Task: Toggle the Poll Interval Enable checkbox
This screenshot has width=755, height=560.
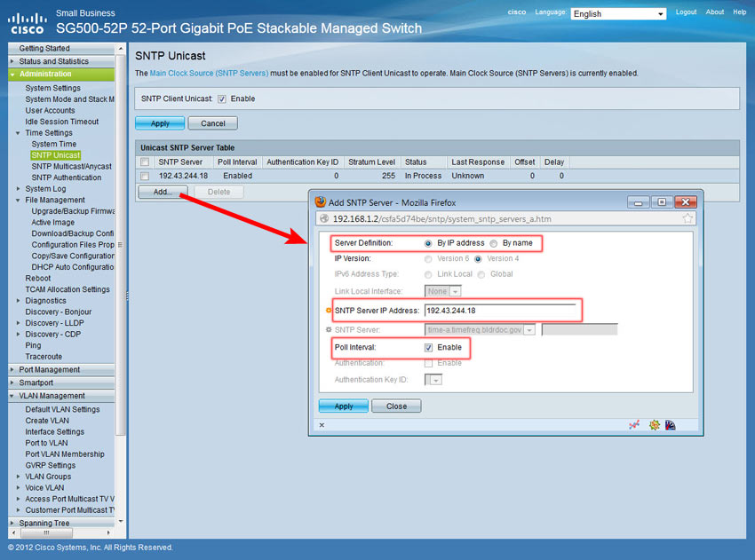Action: [x=428, y=347]
